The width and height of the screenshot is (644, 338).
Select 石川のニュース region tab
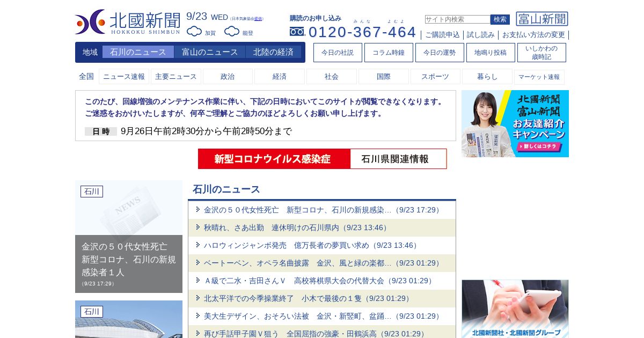pos(138,52)
